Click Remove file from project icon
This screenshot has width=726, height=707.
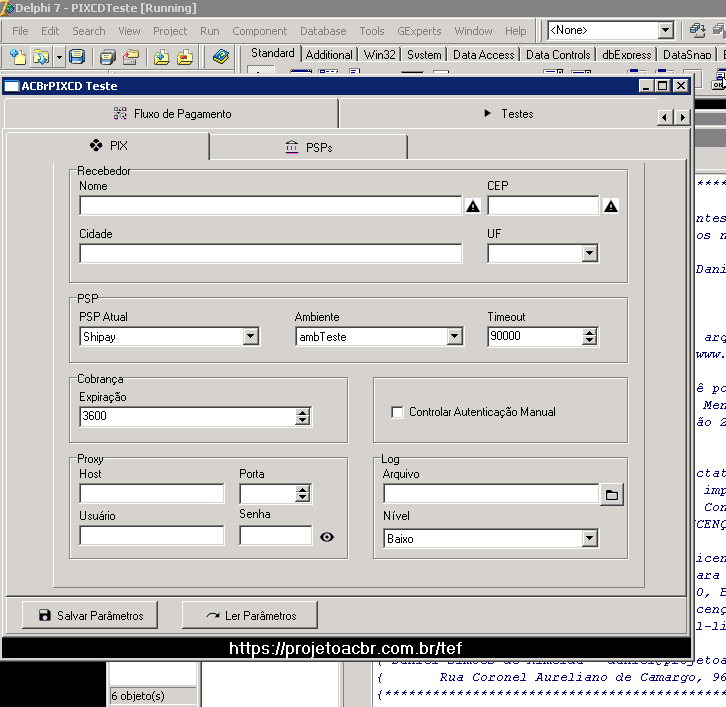(185, 57)
